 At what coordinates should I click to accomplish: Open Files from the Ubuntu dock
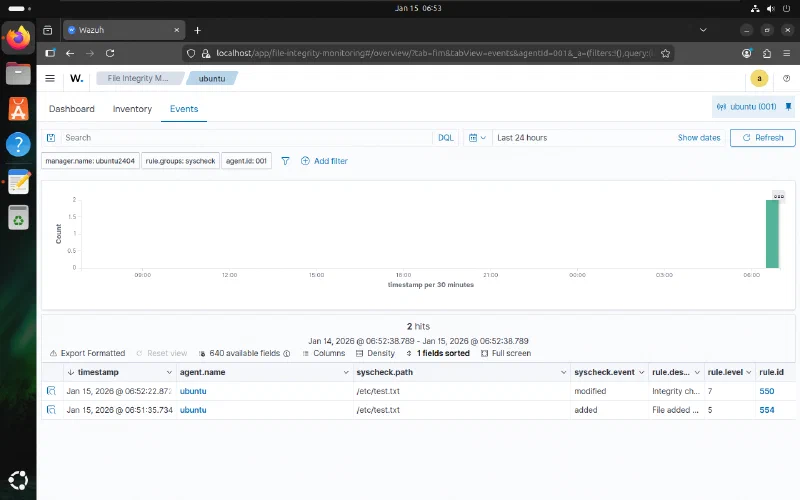(18, 73)
